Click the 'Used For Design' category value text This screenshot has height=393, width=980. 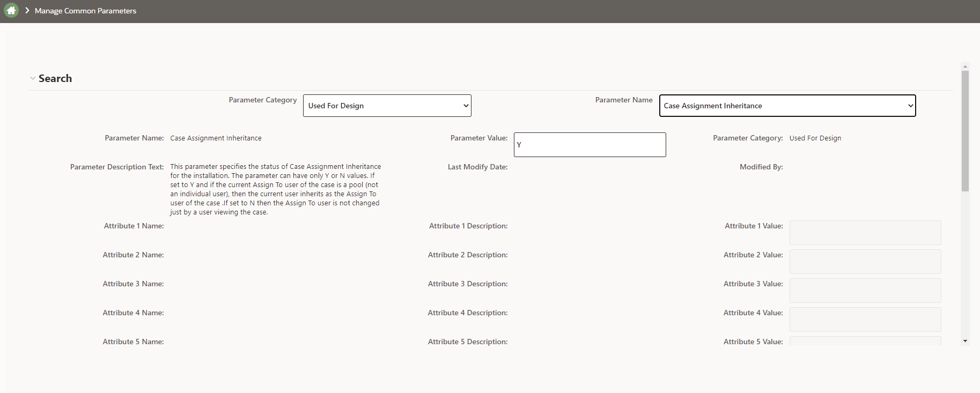click(x=815, y=138)
